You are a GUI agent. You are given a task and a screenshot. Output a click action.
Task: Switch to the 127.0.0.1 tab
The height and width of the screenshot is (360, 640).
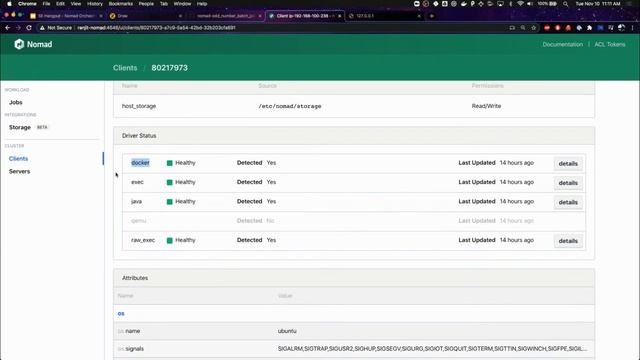(x=384, y=16)
